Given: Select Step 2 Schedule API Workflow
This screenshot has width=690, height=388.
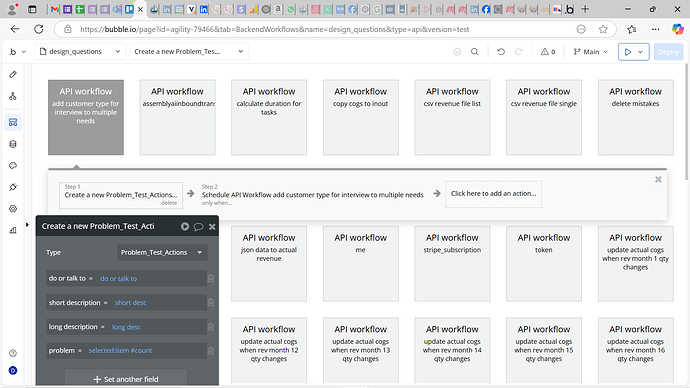Looking at the screenshot, I should click(x=312, y=194).
